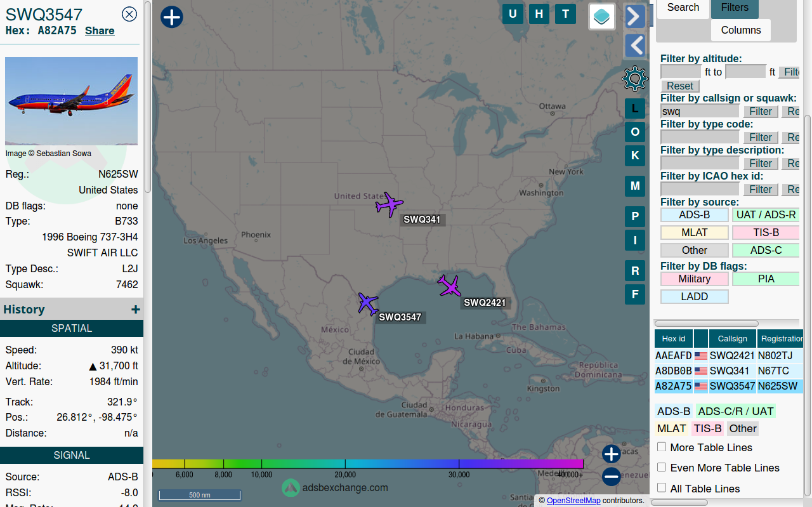
Task: Toggle ADS-C source filter
Action: [766, 251]
